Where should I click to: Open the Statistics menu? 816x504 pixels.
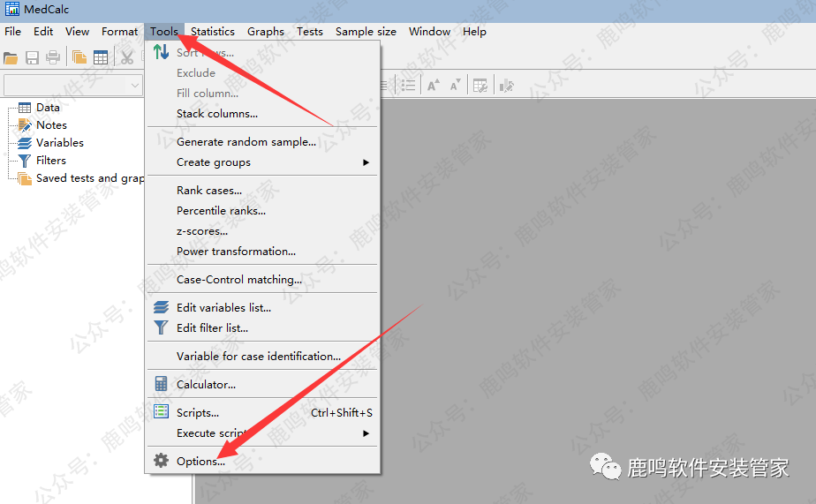pyautogui.click(x=212, y=32)
